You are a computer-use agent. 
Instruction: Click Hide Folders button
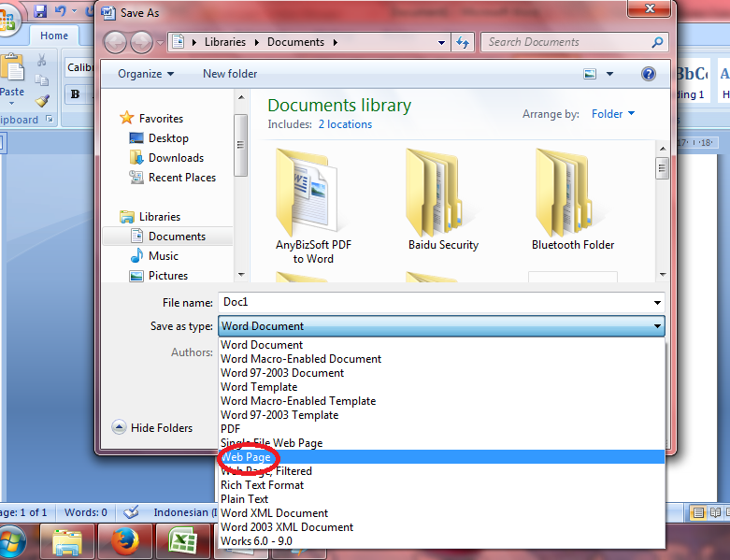tap(152, 427)
